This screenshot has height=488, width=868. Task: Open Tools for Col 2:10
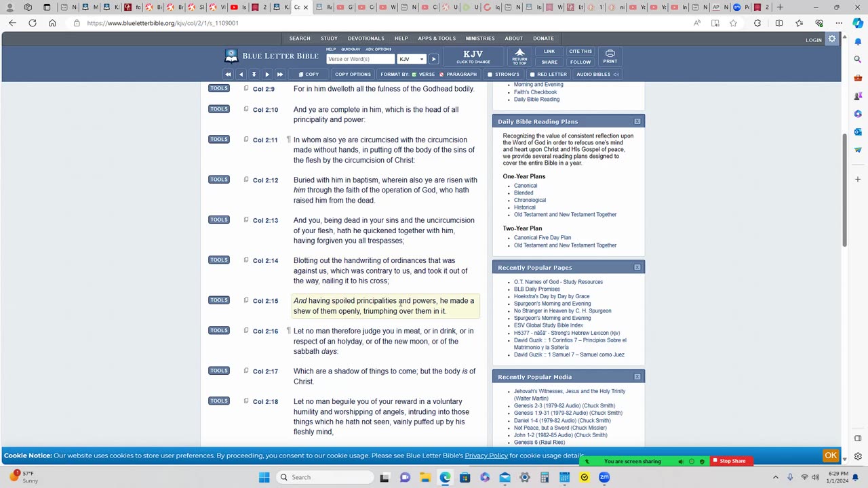[x=219, y=108]
